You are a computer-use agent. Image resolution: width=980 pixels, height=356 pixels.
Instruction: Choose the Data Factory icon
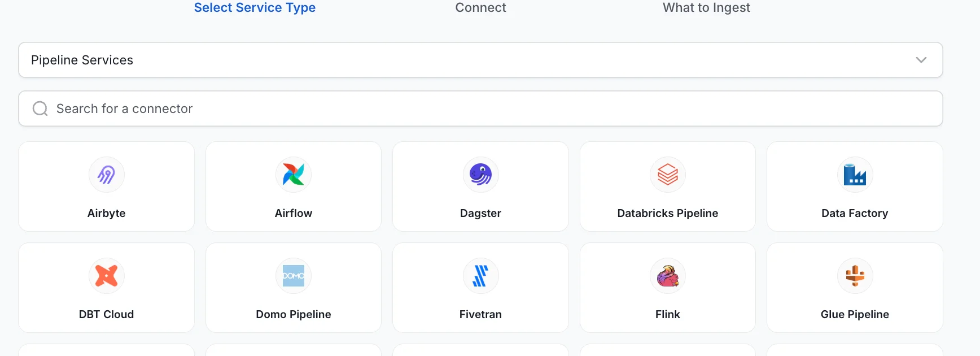point(855,175)
